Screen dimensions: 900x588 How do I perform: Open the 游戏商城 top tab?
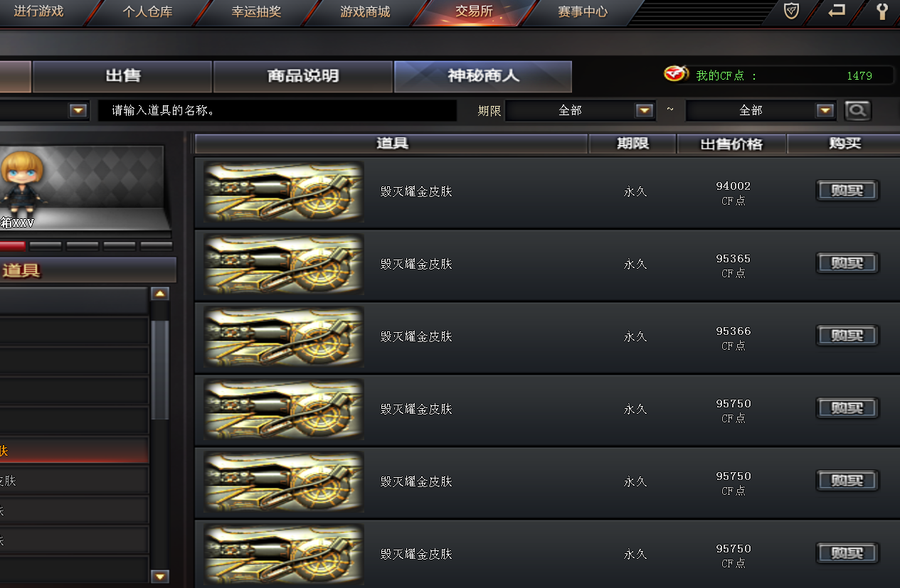(x=365, y=12)
